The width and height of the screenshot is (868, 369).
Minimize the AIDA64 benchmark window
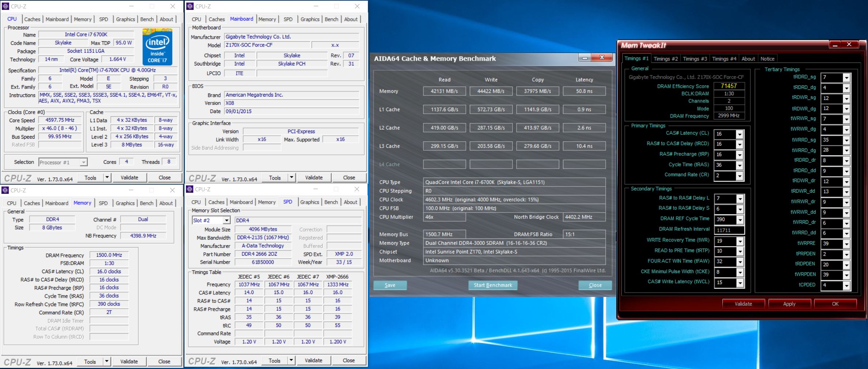585,58
